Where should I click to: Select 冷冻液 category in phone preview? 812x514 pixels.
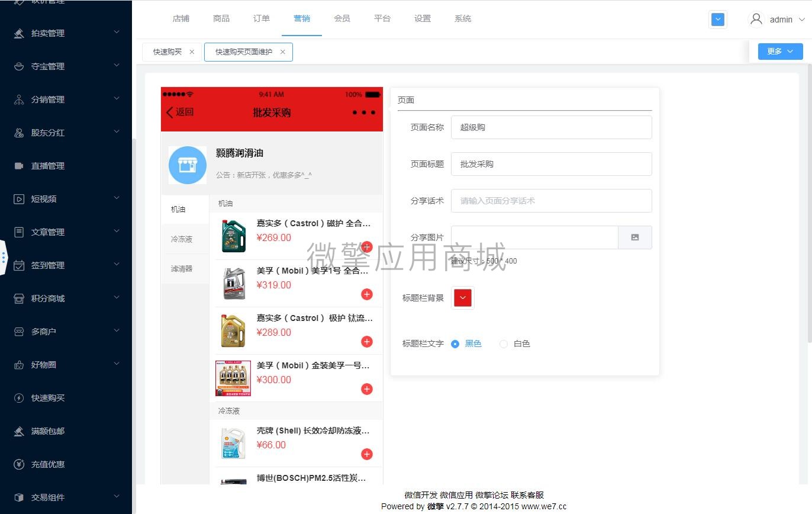click(185, 239)
